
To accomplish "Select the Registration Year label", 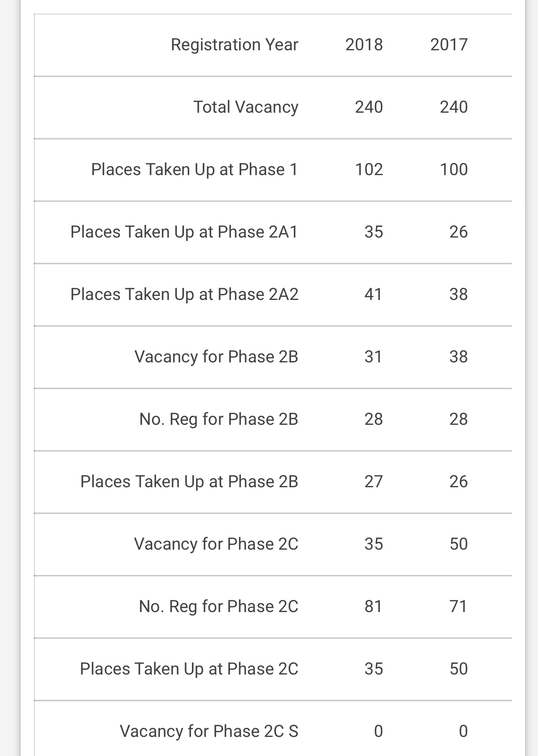I will coord(234,45).
